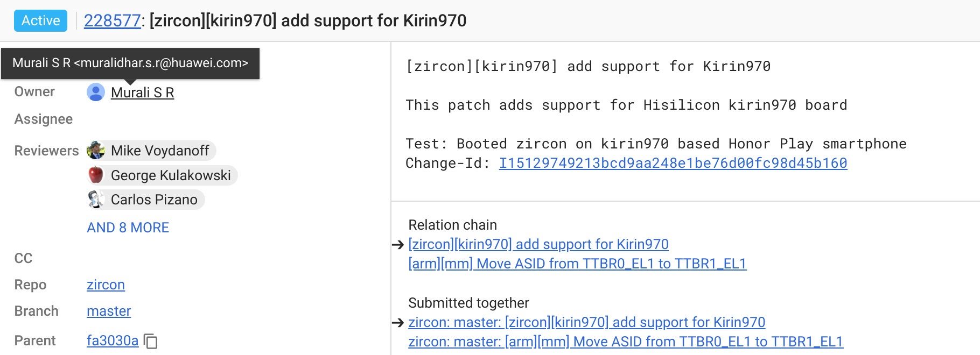This screenshot has width=980, height=355.
Task: Select the Mike Voydanoff reviewer chip
Action: tap(160, 151)
